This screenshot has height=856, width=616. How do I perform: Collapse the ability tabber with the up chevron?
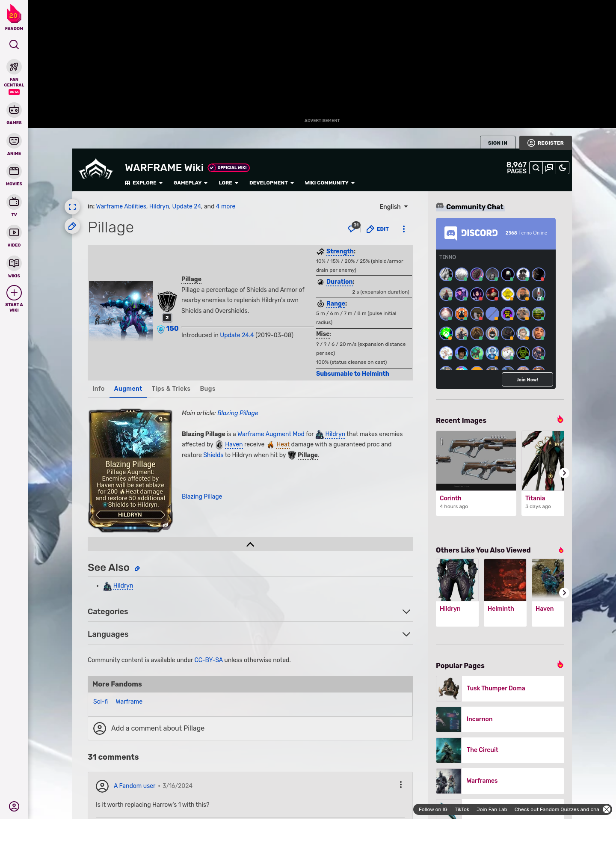(x=250, y=544)
